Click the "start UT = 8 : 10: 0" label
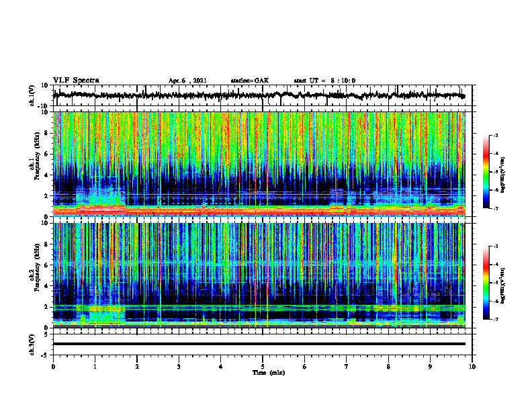This screenshot has height=411, width=532. 324,81
